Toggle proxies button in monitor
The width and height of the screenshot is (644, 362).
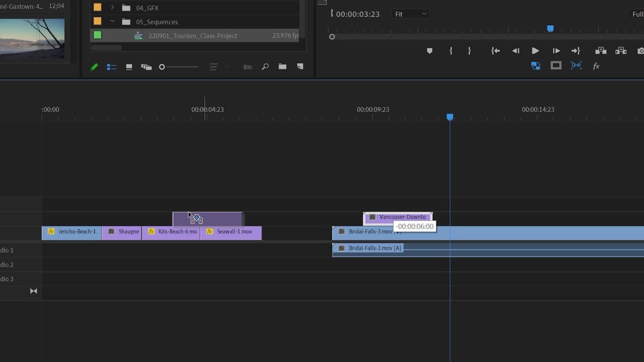click(x=536, y=66)
